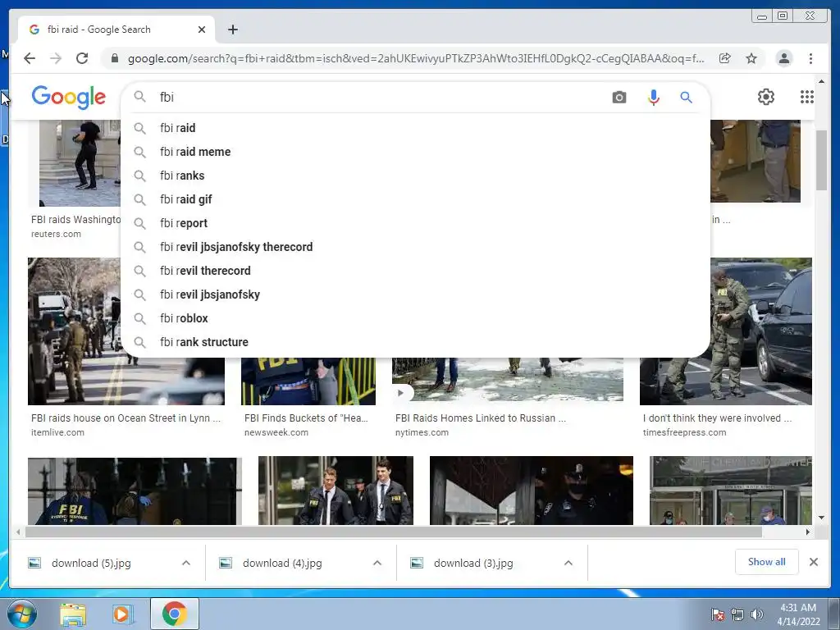Image resolution: width=840 pixels, height=630 pixels.
Task: Bookmark this page with the star icon
Action: coord(751,58)
